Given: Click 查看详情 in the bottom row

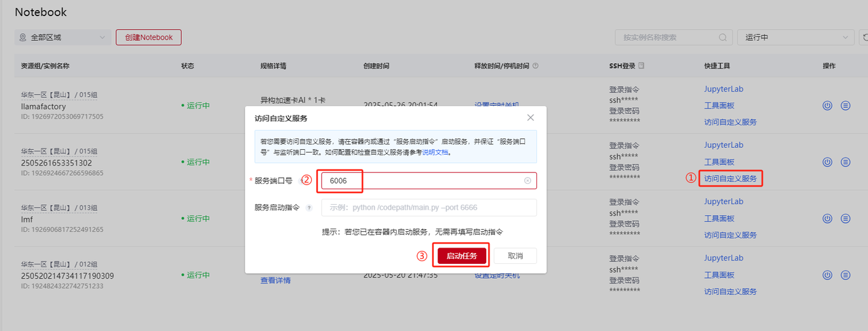Looking at the screenshot, I should (275, 280).
